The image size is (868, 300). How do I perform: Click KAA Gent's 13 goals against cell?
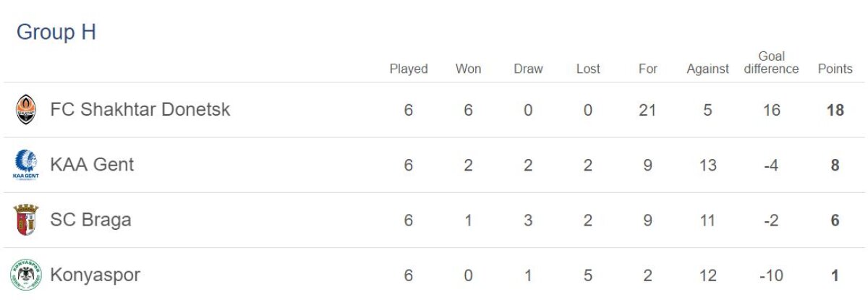707,165
